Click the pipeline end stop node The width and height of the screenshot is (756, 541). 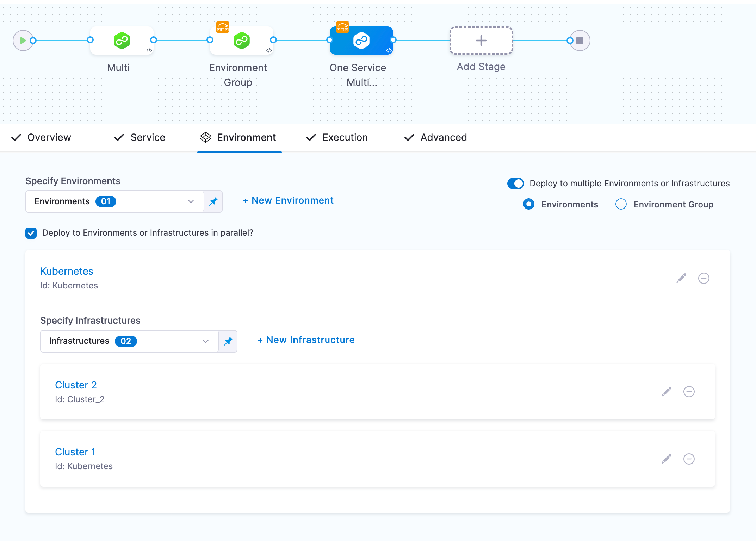coord(580,41)
